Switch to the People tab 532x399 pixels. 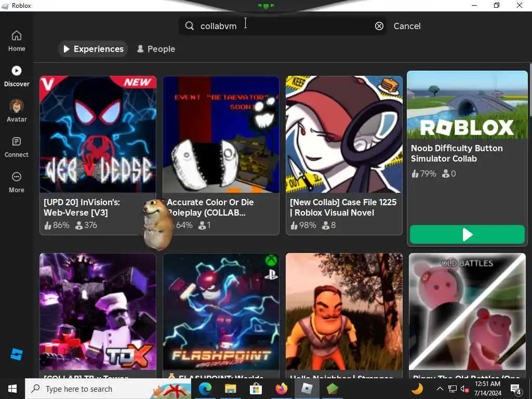(156, 49)
